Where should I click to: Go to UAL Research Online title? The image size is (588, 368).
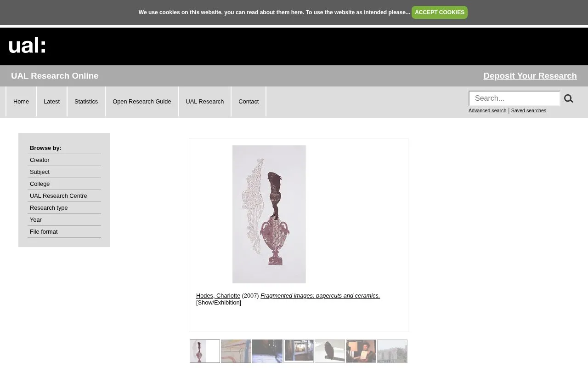pos(55,76)
